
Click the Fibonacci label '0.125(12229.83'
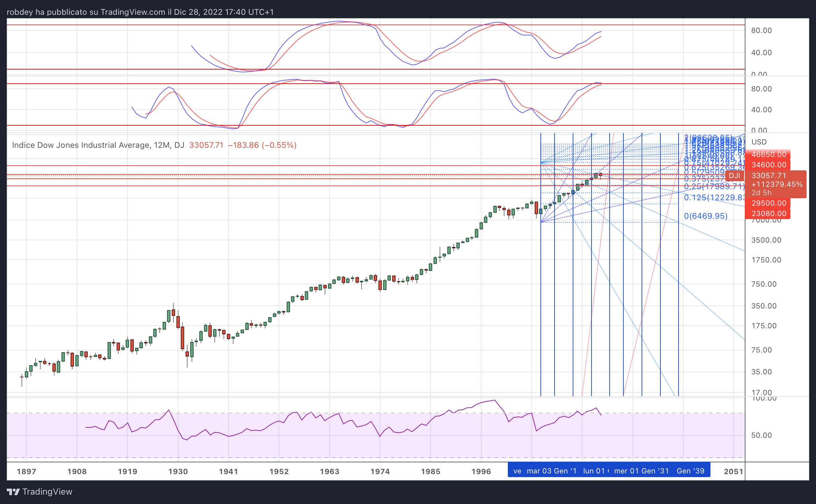(715, 198)
